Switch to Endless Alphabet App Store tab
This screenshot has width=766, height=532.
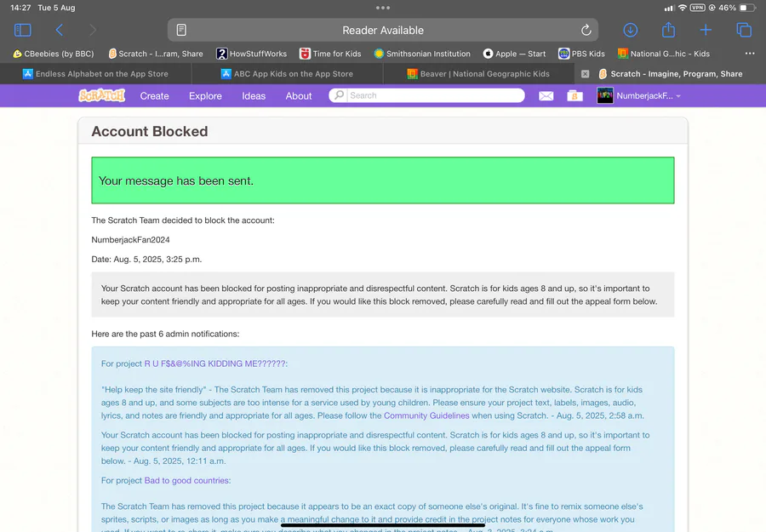point(95,74)
